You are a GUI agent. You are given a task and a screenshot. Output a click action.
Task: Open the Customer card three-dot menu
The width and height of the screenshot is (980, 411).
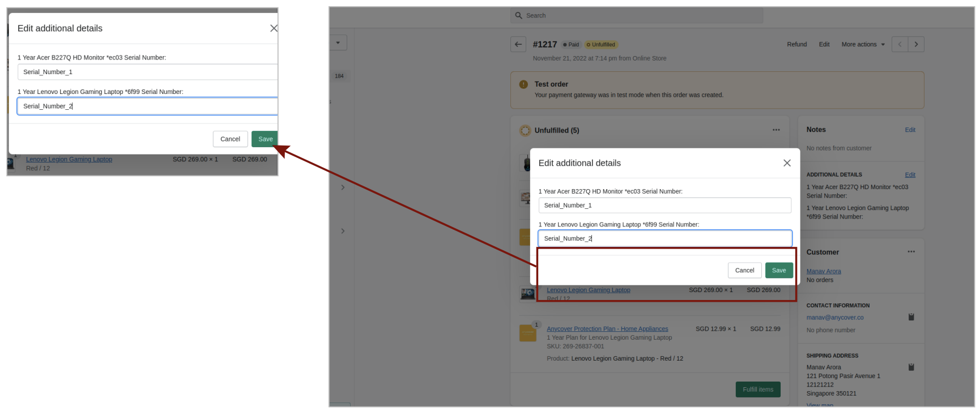tap(911, 252)
